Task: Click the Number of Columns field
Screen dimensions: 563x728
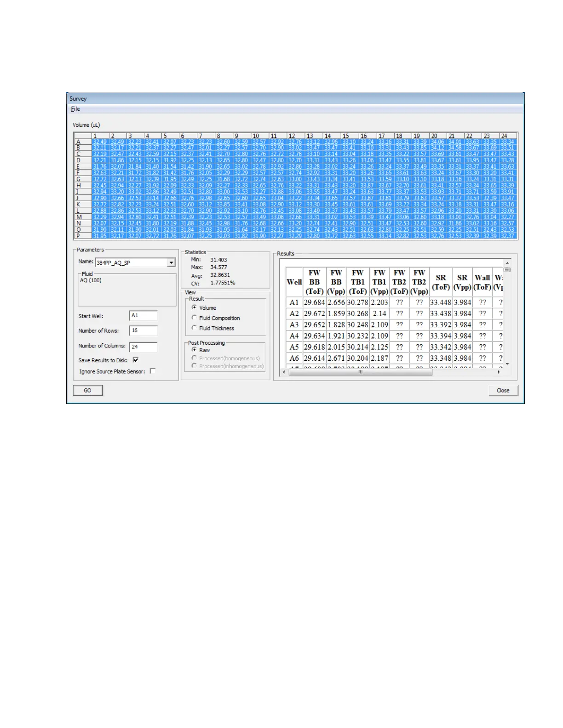Action: pos(143,347)
